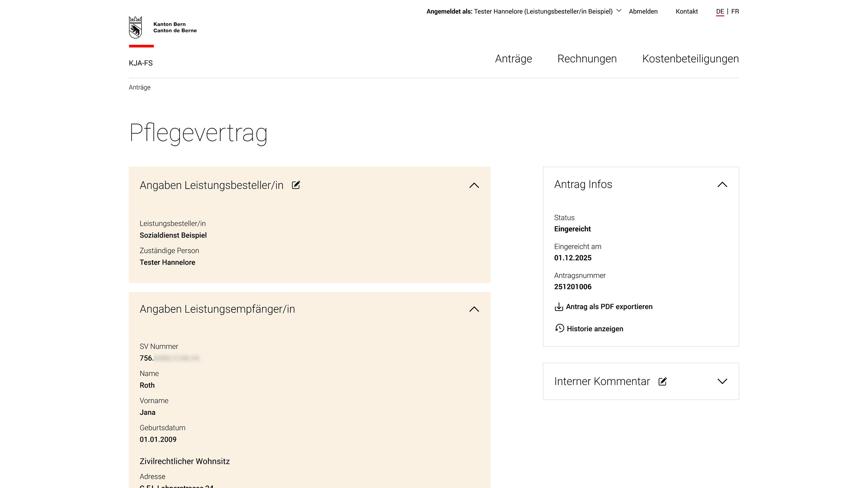Open the Anträge navigation menu

coord(513,59)
